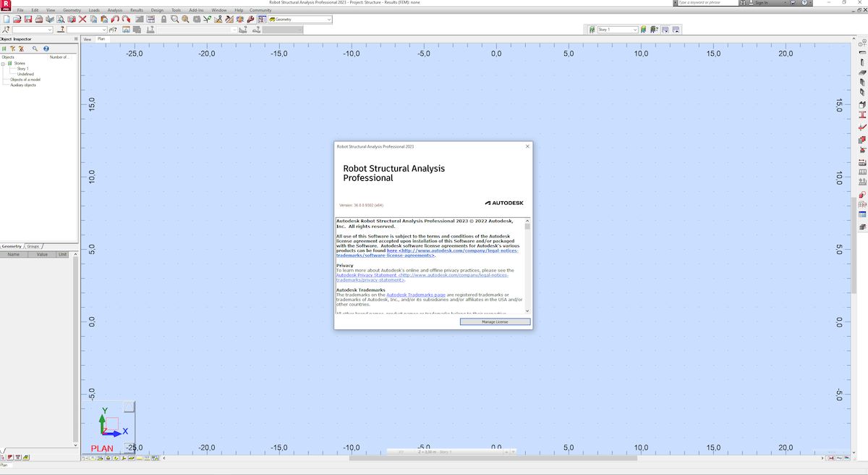The image size is (868, 475).
Task: Click the Tables icon in the right toolbar
Action: [x=862, y=215]
